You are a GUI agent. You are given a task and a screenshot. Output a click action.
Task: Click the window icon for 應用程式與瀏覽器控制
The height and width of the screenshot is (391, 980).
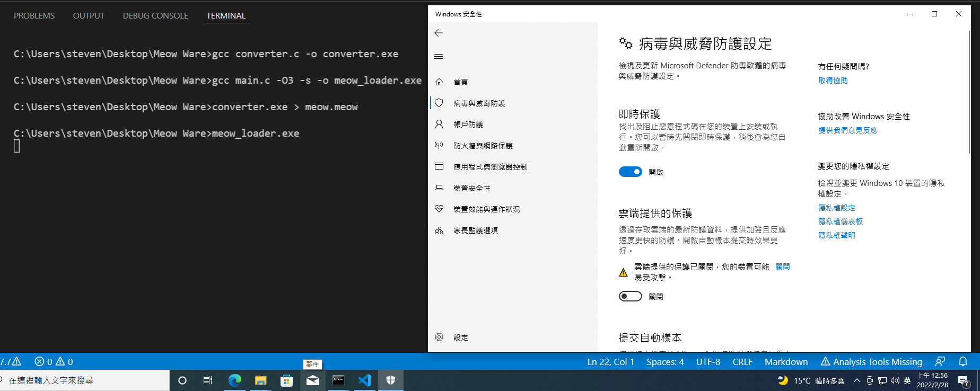[439, 166]
